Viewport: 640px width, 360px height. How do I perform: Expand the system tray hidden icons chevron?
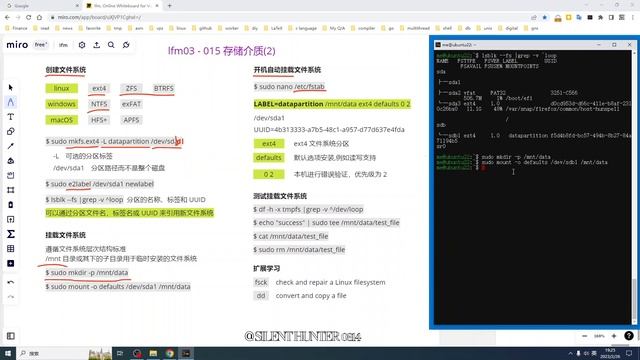[x=570, y=353]
